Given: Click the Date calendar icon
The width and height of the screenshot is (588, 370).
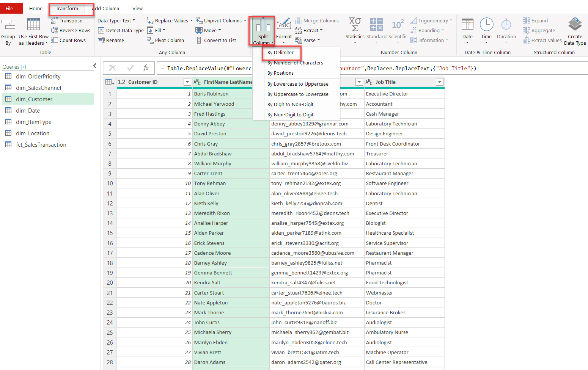Looking at the screenshot, I should [x=467, y=24].
